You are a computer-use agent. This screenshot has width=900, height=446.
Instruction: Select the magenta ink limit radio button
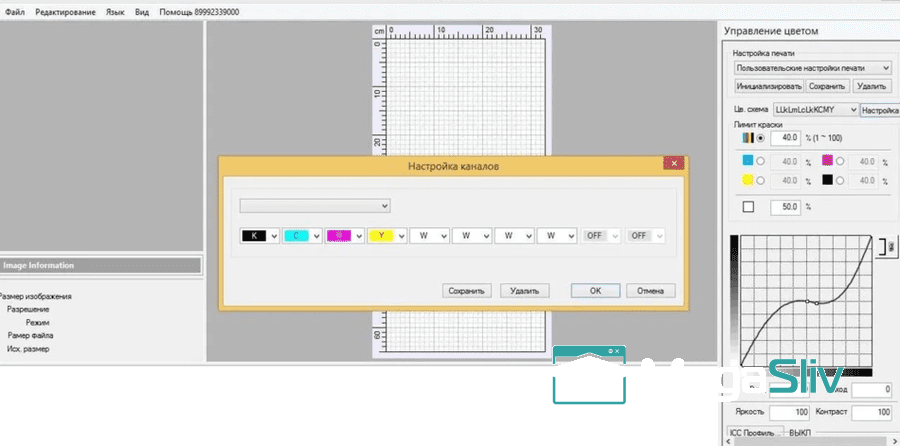tap(841, 160)
